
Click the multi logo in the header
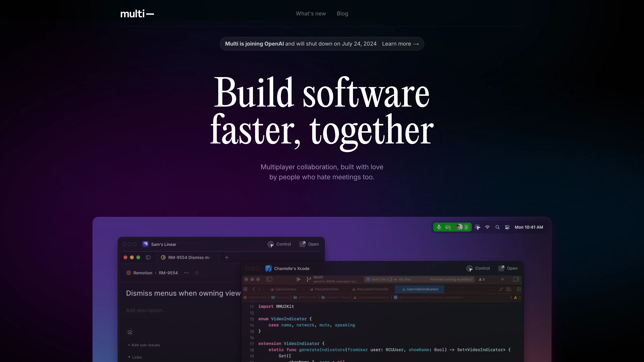137,14
